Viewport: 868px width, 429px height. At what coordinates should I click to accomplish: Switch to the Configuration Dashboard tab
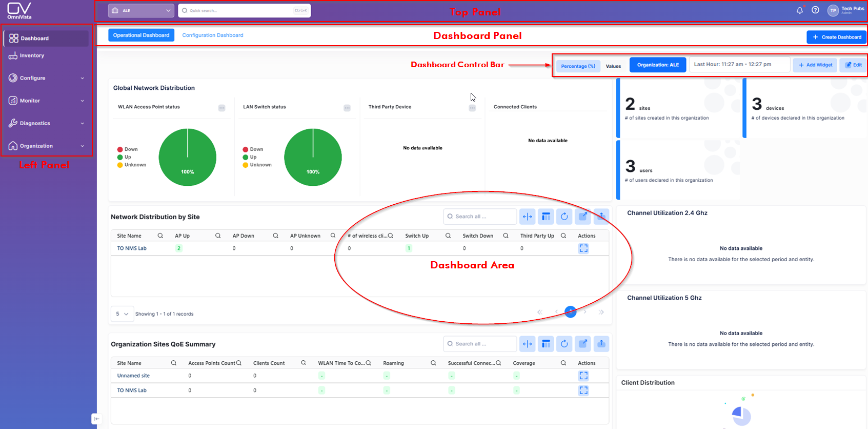click(x=213, y=35)
